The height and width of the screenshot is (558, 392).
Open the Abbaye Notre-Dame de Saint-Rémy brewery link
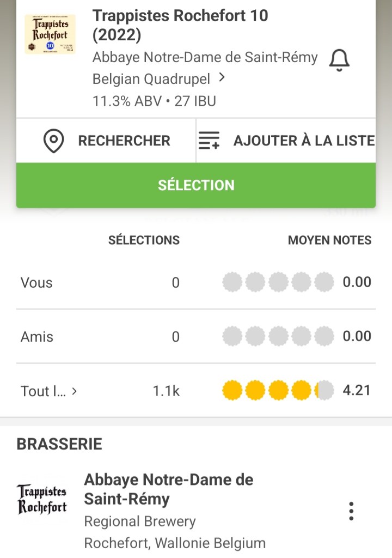click(205, 57)
